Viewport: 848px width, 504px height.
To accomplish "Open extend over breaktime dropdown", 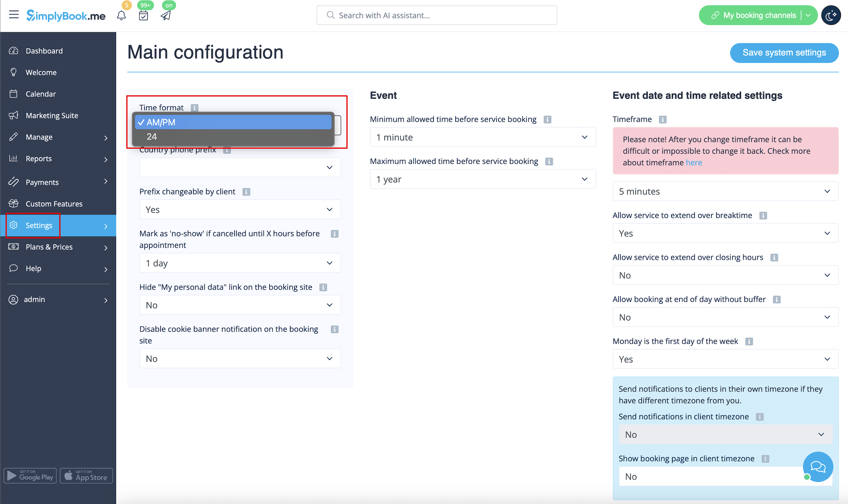I will pos(725,233).
